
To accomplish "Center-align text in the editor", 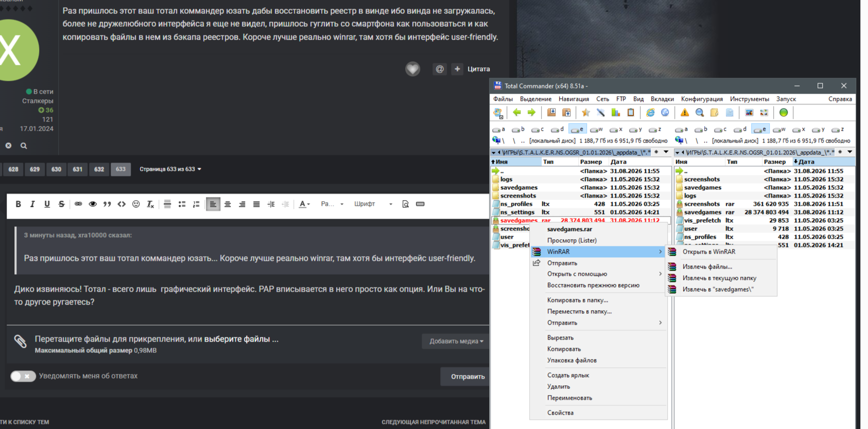I will [x=228, y=204].
